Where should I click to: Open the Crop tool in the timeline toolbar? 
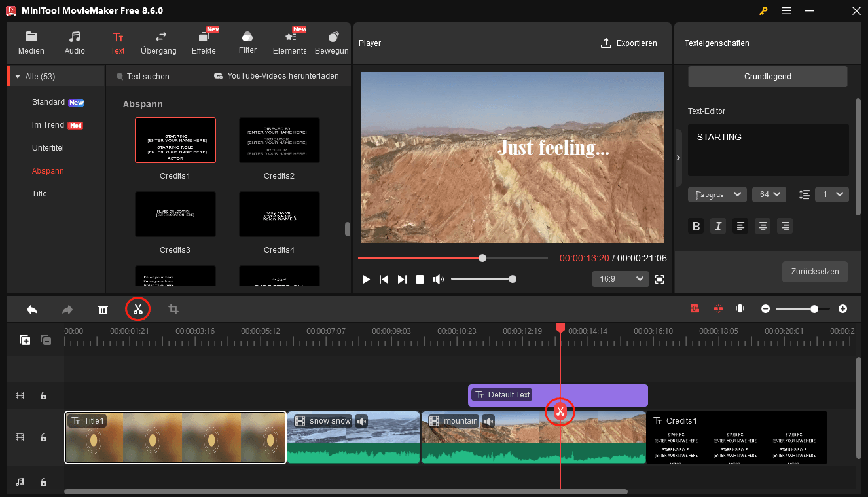173,308
